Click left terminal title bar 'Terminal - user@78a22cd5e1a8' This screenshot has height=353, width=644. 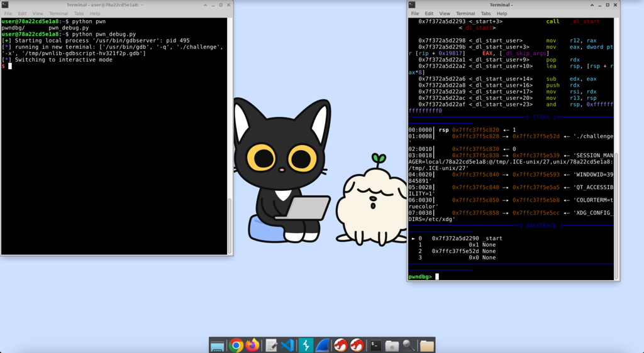(x=106, y=5)
